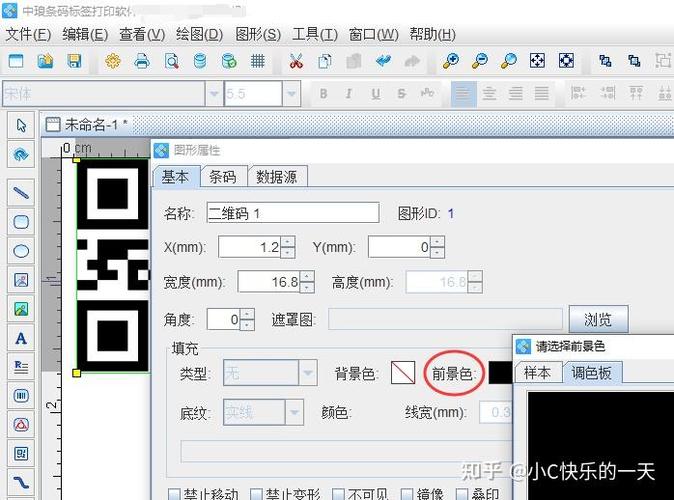Save document with the floppy disk icon

coord(74,61)
